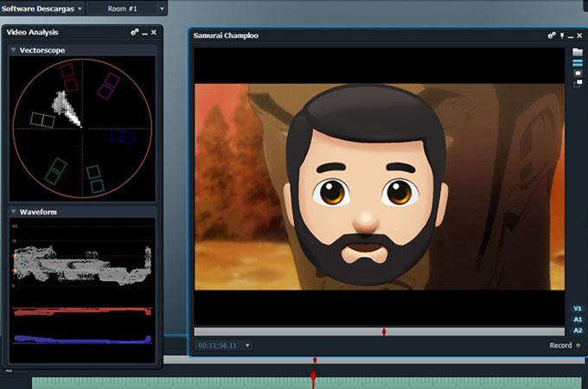Click the overlapping tiles icon in viewer sidebar
This screenshot has height=389, width=588.
coord(578,84)
